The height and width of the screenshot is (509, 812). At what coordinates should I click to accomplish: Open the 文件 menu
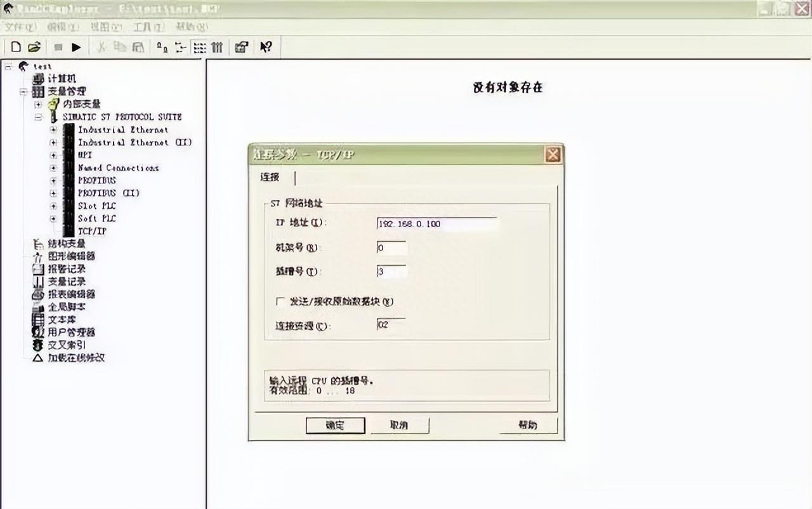(x=20, y=27)
